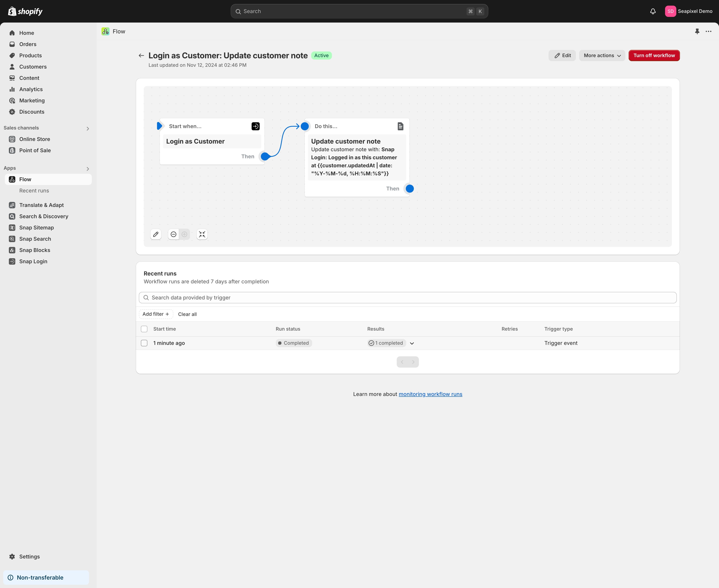Screen dimensions: 719x588
Task: Open the monitoring workflow runs link
Action: pyautogui.click(x=430, y=394)
